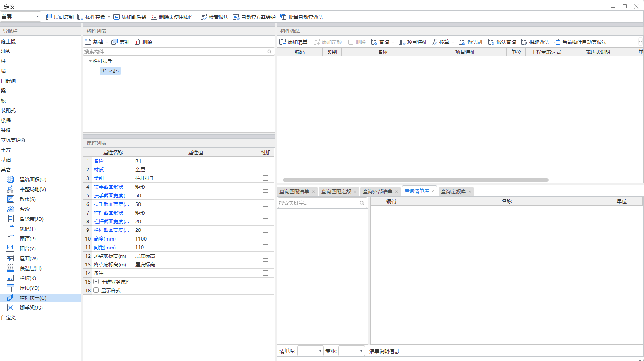Click 新建 in the component list

pyautogui.click(x=94, y=42)
